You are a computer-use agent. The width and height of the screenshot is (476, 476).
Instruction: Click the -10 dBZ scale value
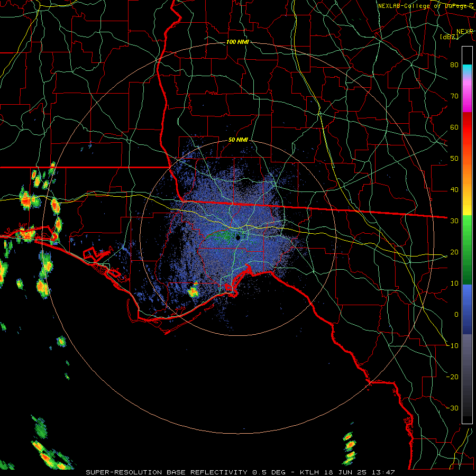[x=452, y=346]
